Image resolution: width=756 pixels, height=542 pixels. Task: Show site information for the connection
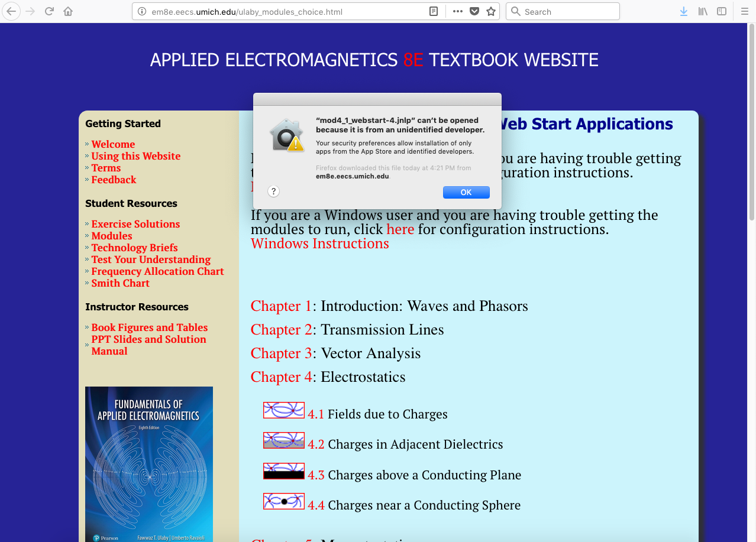tap(141, 11)
